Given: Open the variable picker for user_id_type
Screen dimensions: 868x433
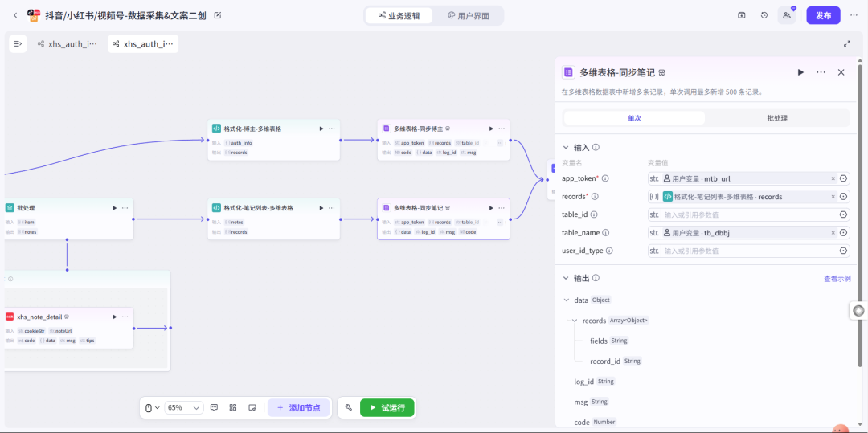Looking at the screenshot, I should 844,251.
